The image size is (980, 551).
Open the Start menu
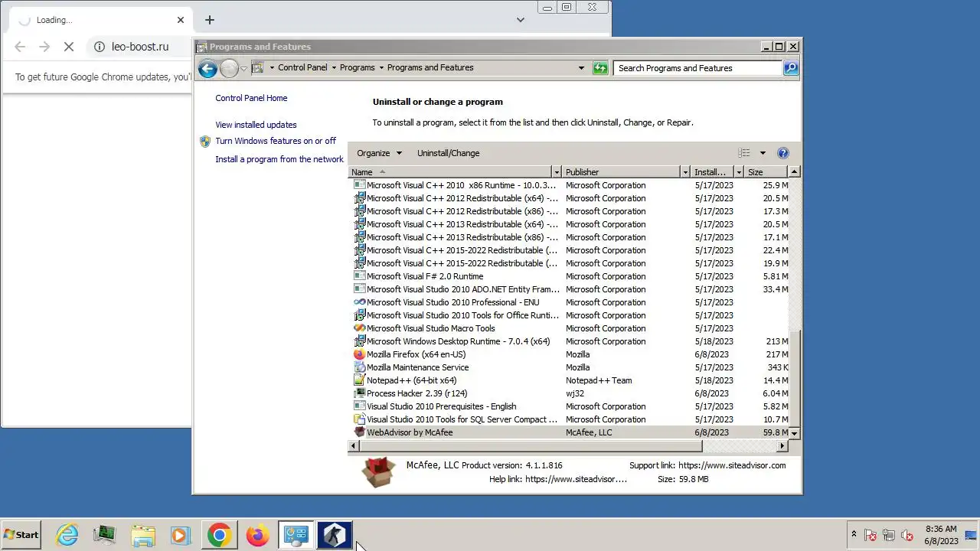coord(21,535)
